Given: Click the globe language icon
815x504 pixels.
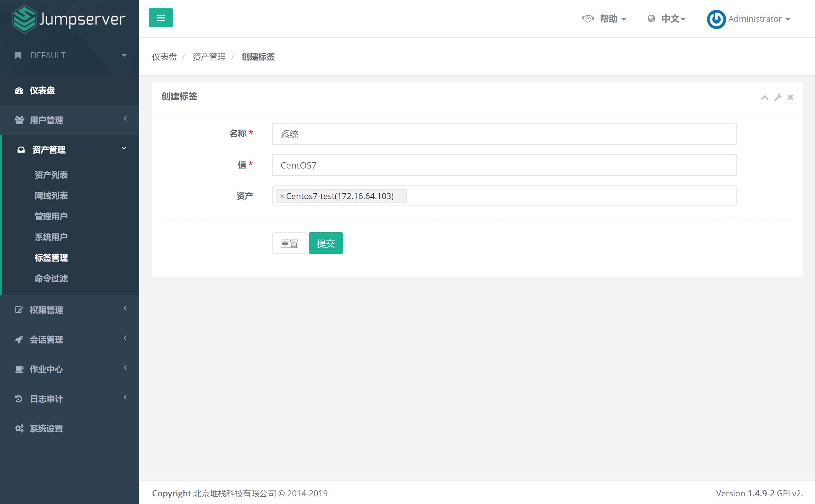Looking at the screenshot, I should pyautogui.click(x=651, y=19).
